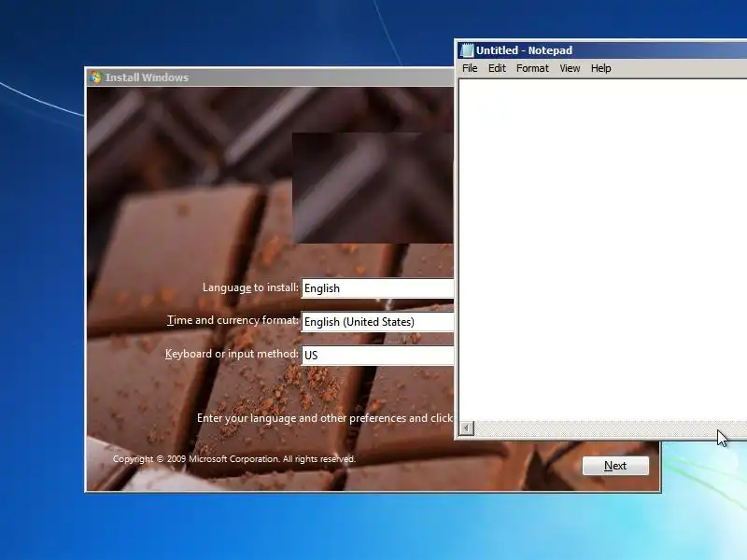The height and width of the screenshot is (560, 747).
Task: Click the Install Windows logo icon in title bar
Action: [x=95, y=77]
